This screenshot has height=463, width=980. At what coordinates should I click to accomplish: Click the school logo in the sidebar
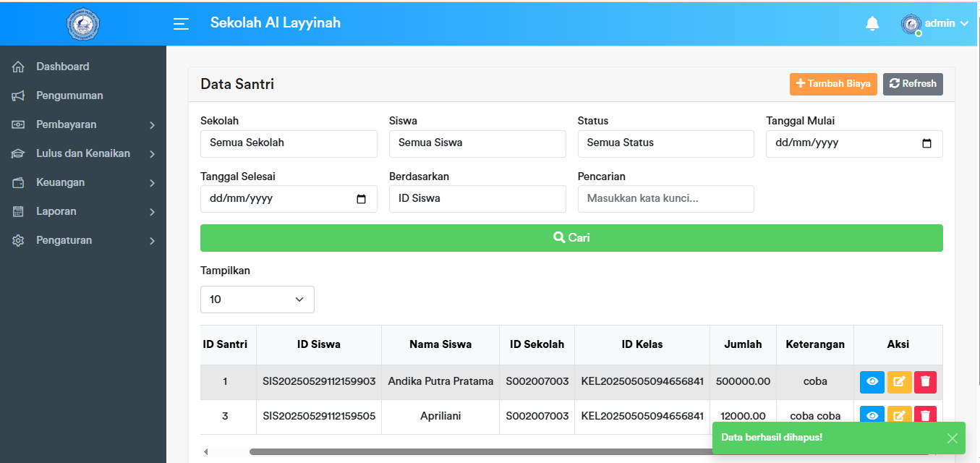click(x=83, y=24)
